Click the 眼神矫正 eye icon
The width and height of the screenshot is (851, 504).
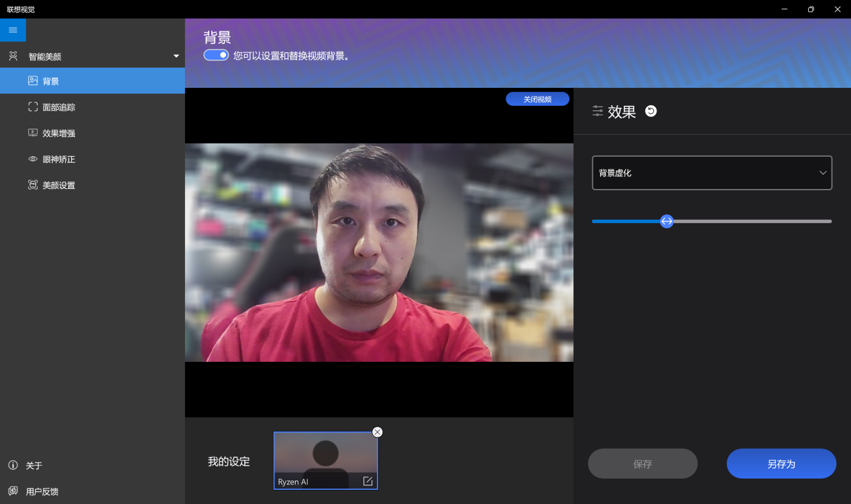(x=33, y=160)
